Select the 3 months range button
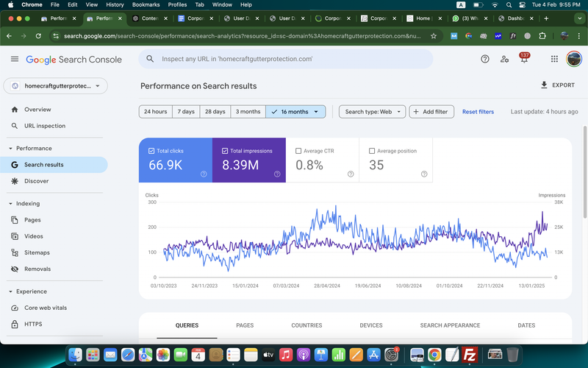 point(248,112)
